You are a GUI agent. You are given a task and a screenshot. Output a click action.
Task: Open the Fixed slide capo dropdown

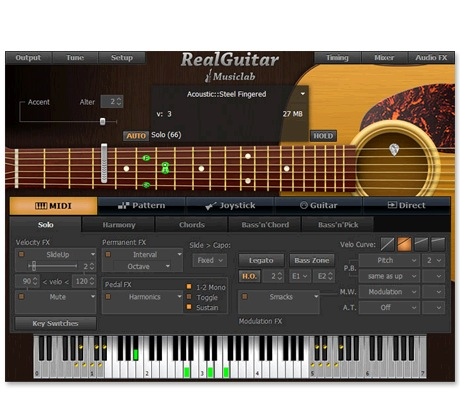(210, 260)
